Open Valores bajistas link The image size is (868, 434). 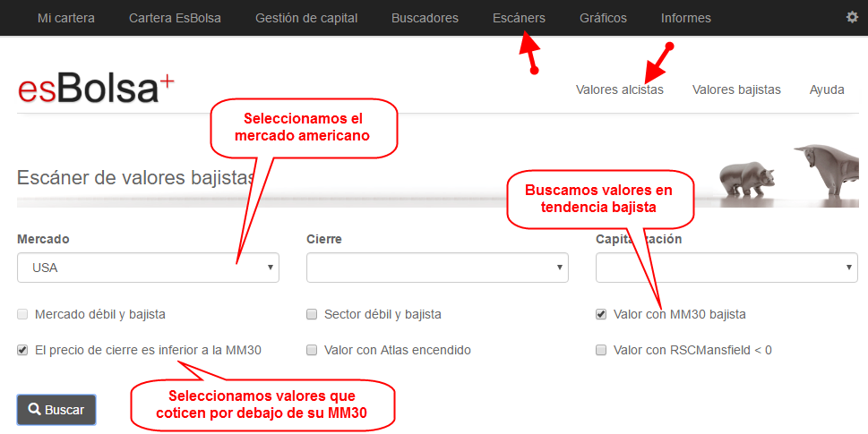[736, 89]
